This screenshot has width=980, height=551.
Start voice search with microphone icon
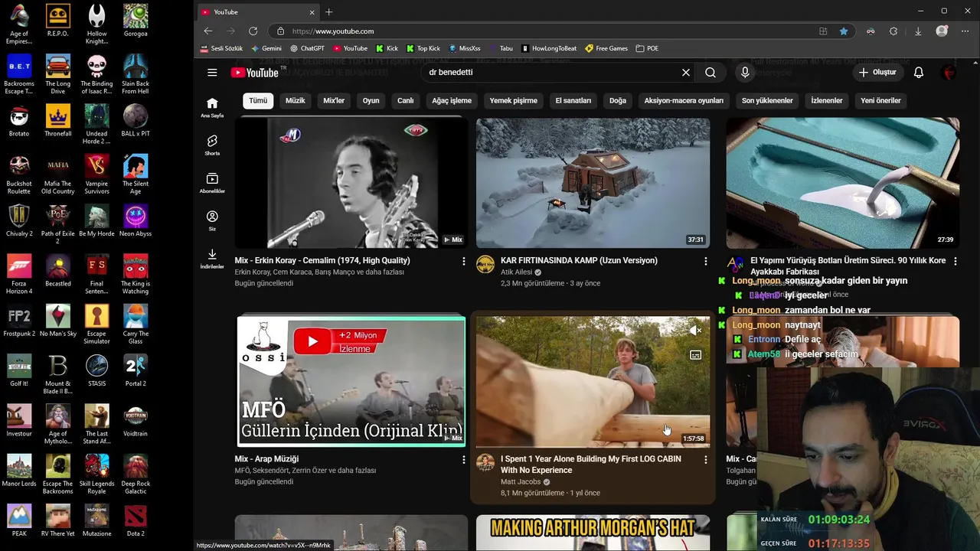click(745, 73)
